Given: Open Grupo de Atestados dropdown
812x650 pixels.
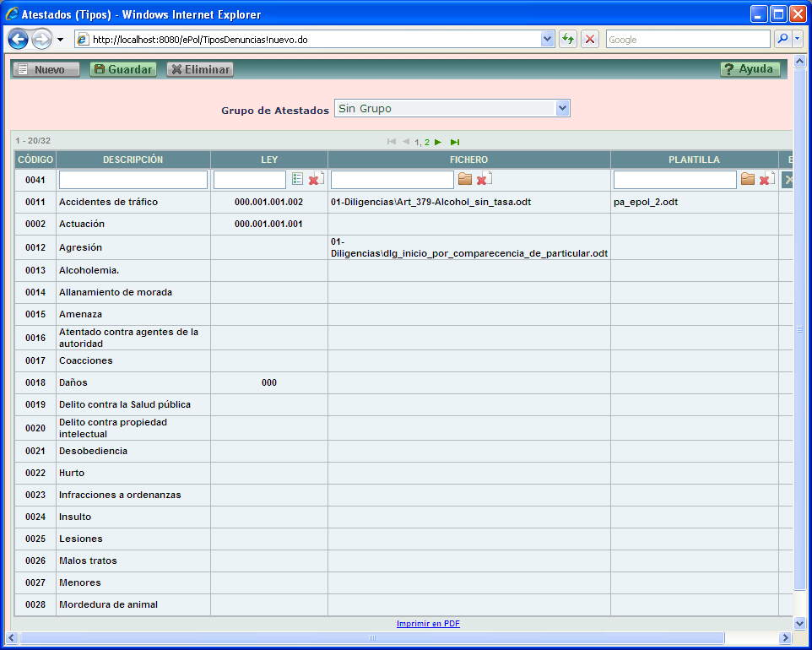Looking at the screenshot, I should 563,108.
